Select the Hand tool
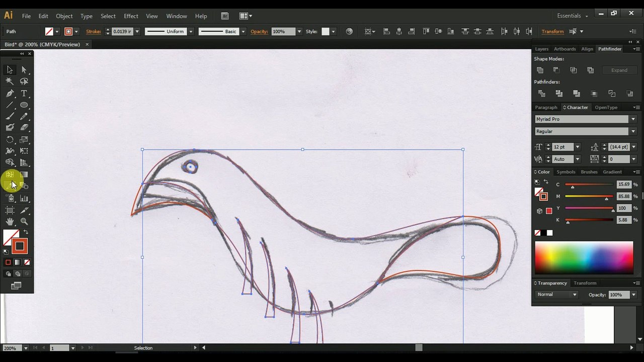 [x=10, y=222]
